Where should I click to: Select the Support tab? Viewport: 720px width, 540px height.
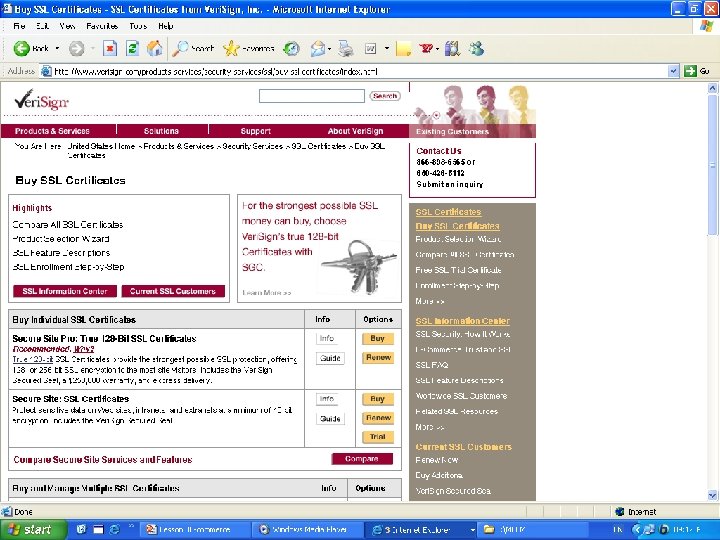coord(256,131)
